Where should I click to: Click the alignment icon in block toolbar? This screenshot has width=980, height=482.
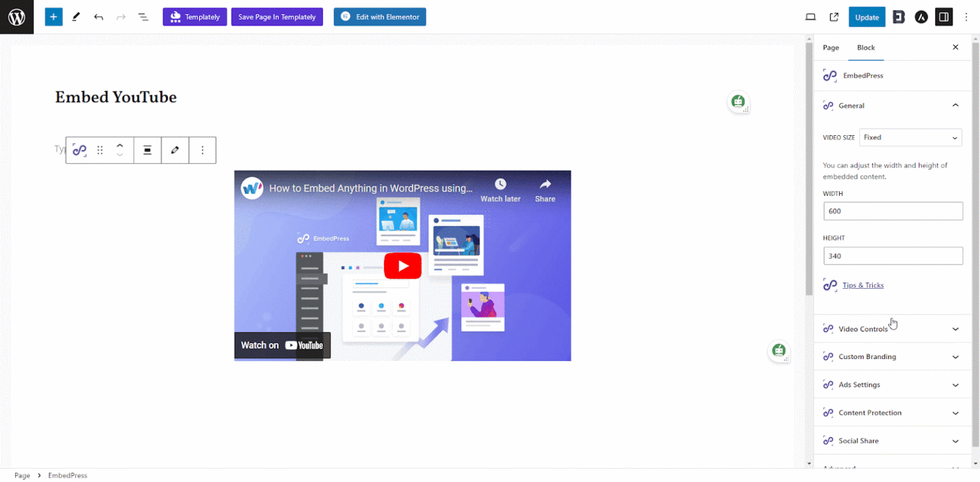pyautogui.click(x=147, y=150)
